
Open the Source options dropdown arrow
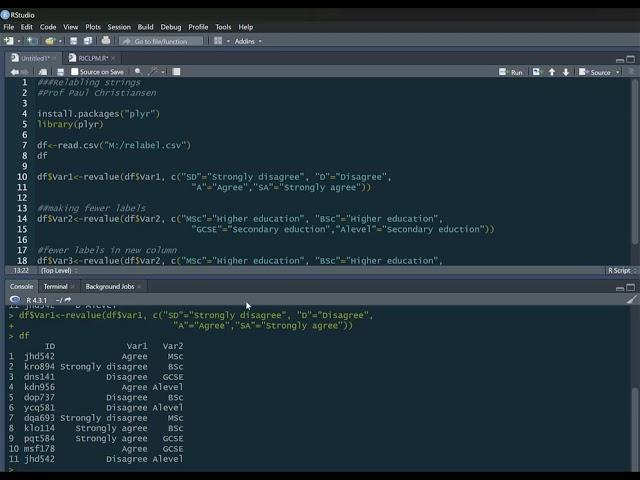pos(618,73)
